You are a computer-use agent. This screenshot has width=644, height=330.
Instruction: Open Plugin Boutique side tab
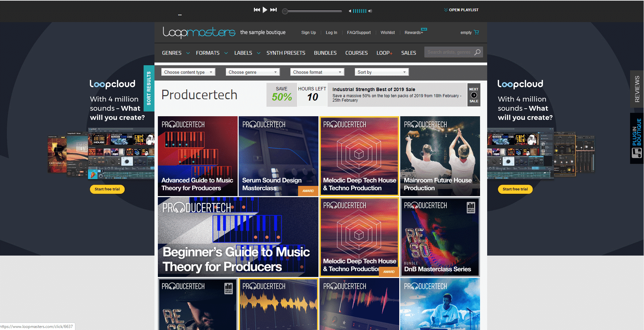click(x=637, y=138)
